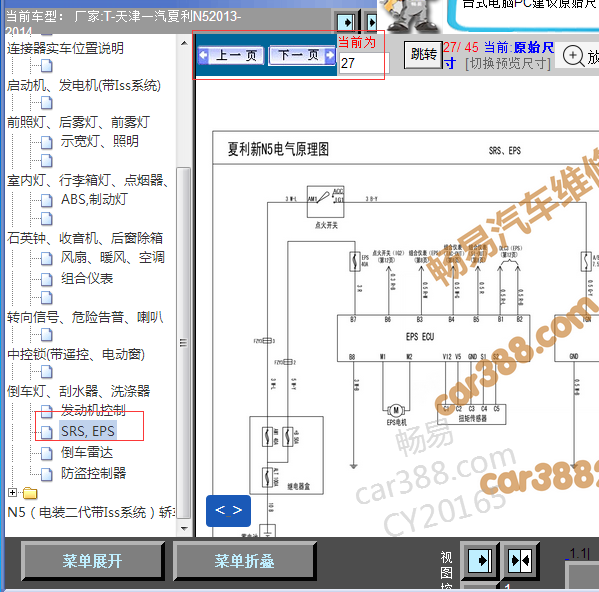Image resolution: width=599 pixels, height=592 pixels.
Task: Click 切换预览尺寸 link
Action: (x=508, y=63)
